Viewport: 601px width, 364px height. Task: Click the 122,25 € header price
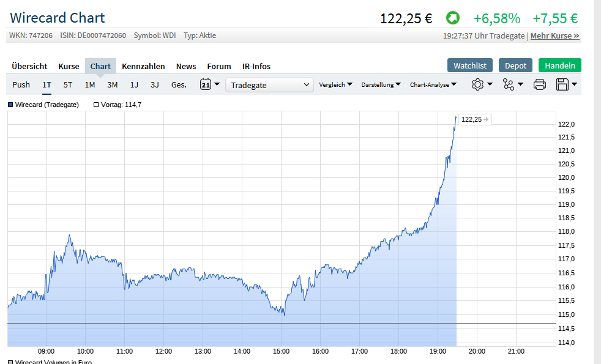[x=406, y=18]
